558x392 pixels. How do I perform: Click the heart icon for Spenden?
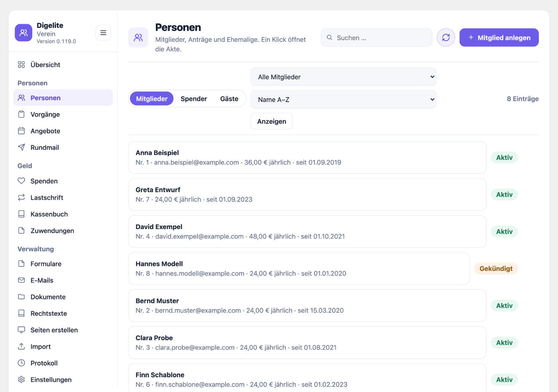[x=22, y=181]
